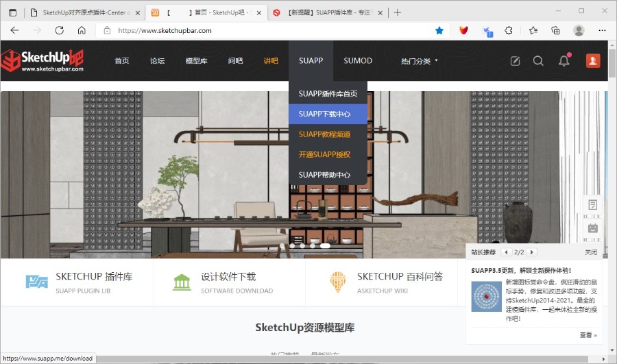Select the second carousel dot

pyautogui.click(x=292, y=245)
